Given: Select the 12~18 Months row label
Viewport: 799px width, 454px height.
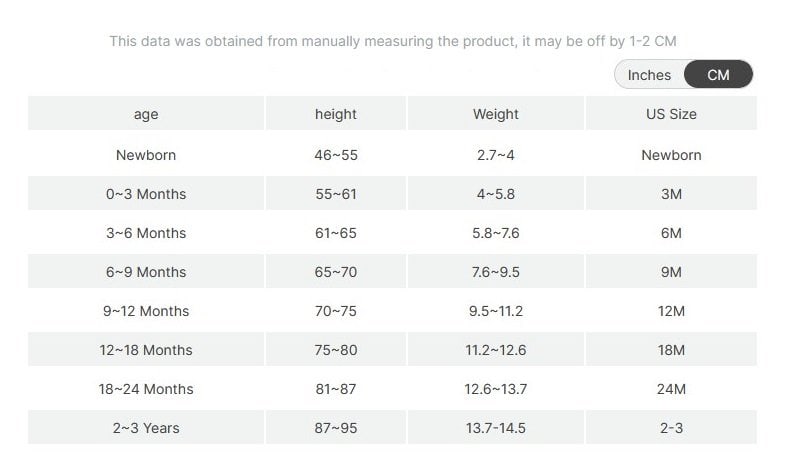Looking at the screenshot, I should coord(146,350).
